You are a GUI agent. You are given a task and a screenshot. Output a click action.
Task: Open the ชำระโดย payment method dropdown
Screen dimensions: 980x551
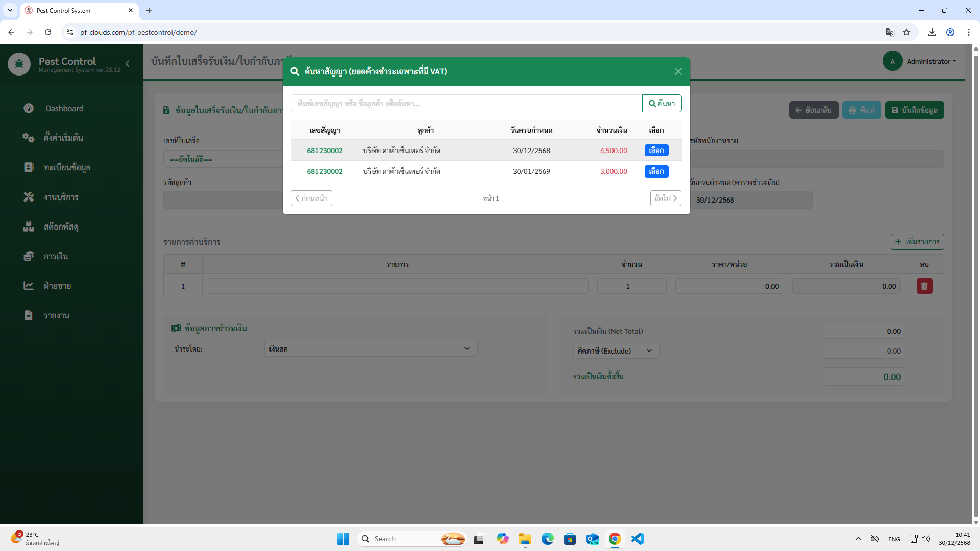point(371,349)
